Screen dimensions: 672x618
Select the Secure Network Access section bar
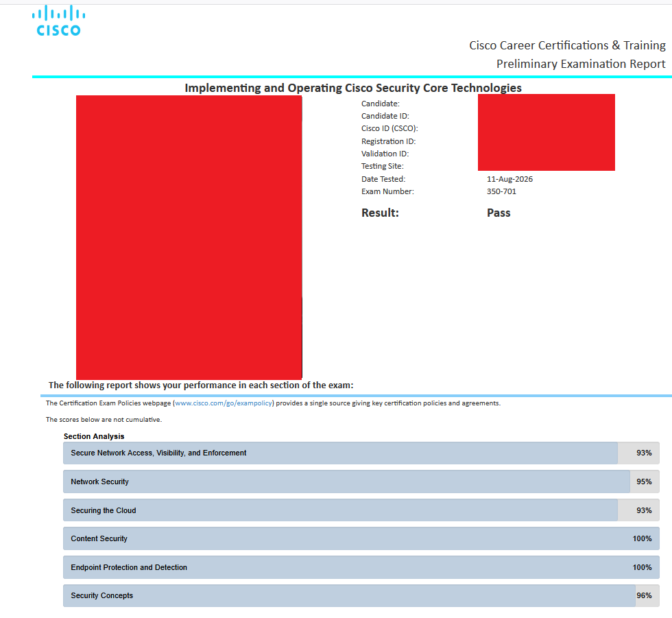tap(361, 453)
